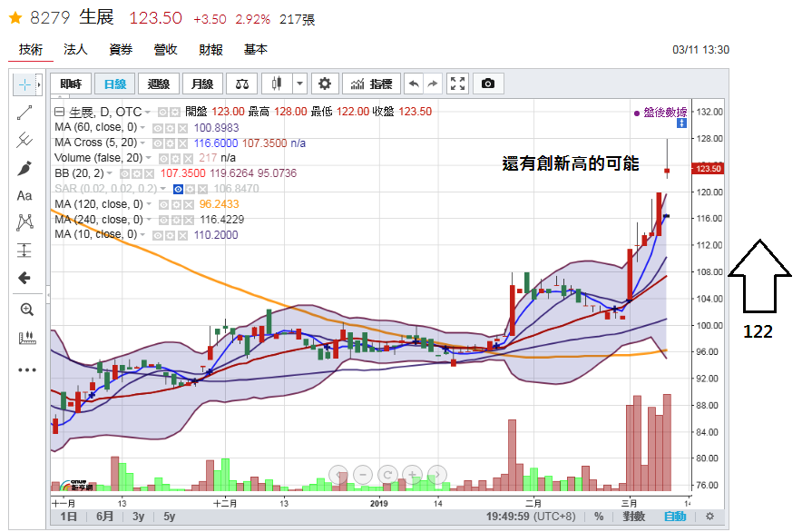The image size is (812, 532).
Task: Switch to the 財報 tab
Action: [x=210, y=50]
